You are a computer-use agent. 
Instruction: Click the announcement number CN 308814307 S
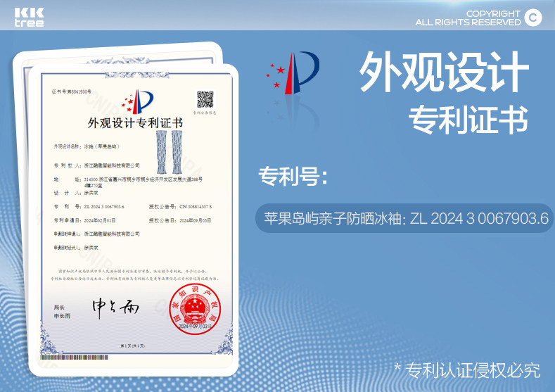coord(196,206)
